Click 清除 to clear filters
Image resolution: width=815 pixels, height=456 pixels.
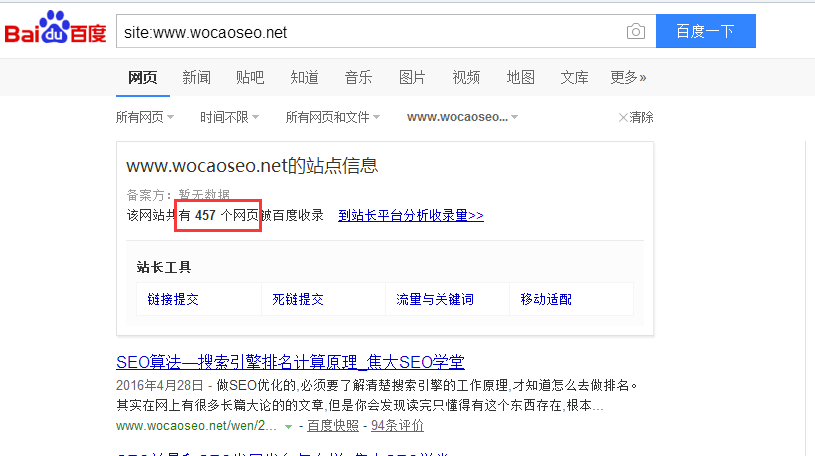(x=636, y=118)
